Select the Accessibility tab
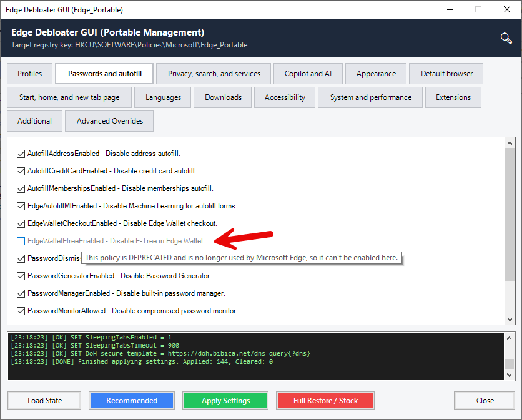 [285, 97]
